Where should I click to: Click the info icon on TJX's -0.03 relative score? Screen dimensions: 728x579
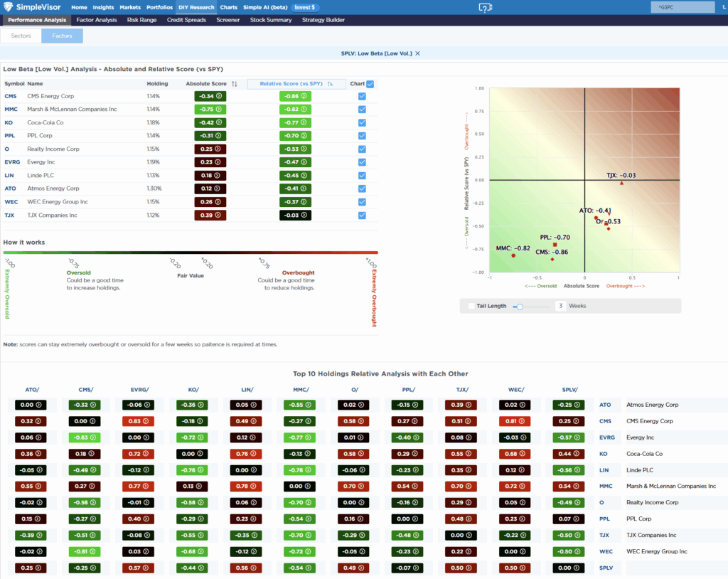coord(304,215)
